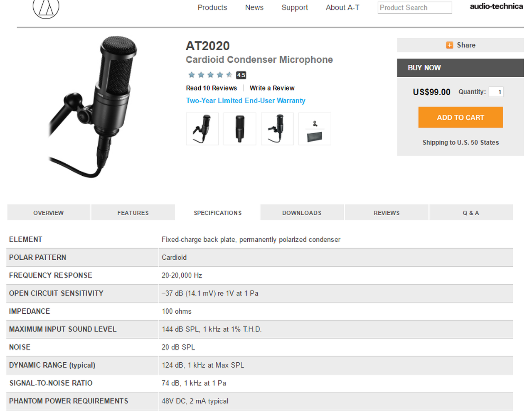Click the 'Quantity:' label
Image resolution: width=532 pixels, height=413 pixels.
point(472,92)
